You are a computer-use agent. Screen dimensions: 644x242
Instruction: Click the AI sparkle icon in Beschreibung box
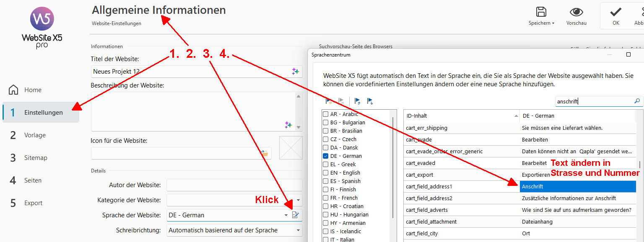pos(288,125)
